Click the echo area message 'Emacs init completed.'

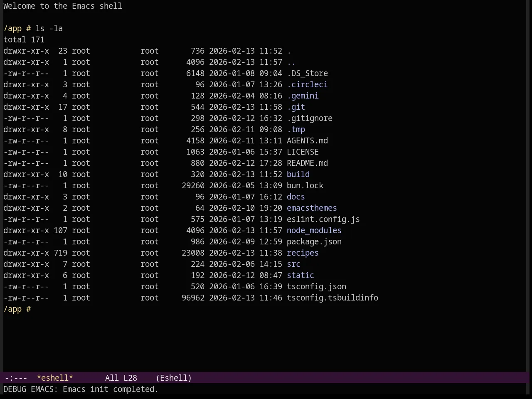[111, 389]
